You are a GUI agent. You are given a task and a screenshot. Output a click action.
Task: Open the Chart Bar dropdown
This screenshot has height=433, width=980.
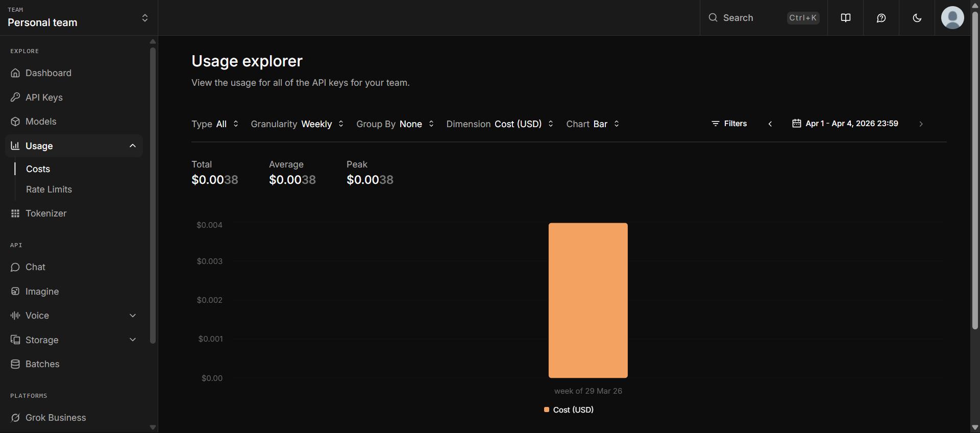[x=593, y=124]
